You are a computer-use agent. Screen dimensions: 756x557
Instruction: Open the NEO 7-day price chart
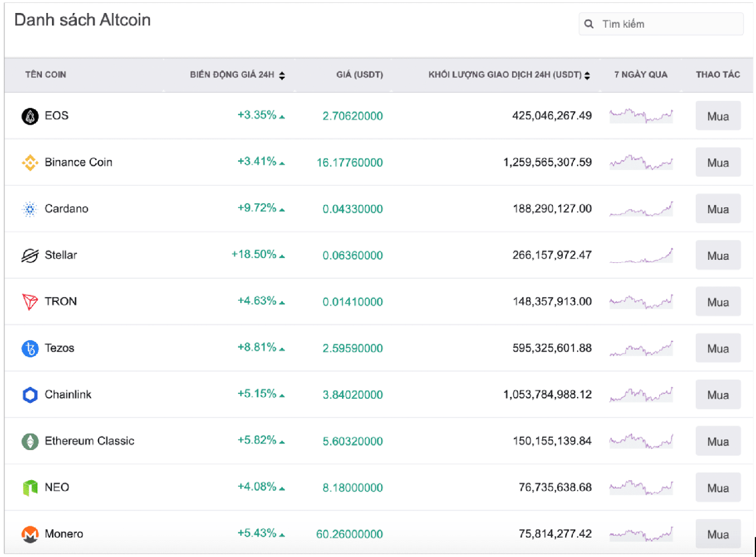coord(641,487)
